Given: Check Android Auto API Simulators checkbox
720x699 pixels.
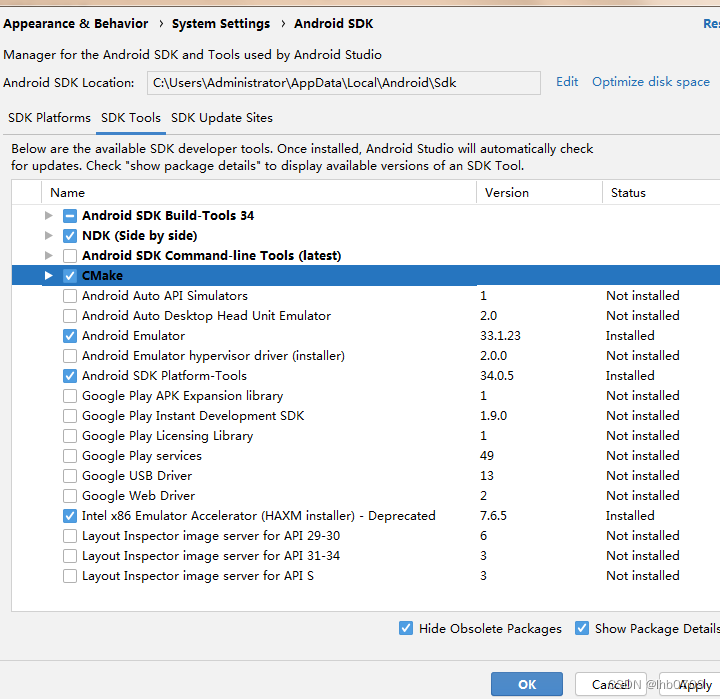Looking at the screenshot, I should pos(70,296).
